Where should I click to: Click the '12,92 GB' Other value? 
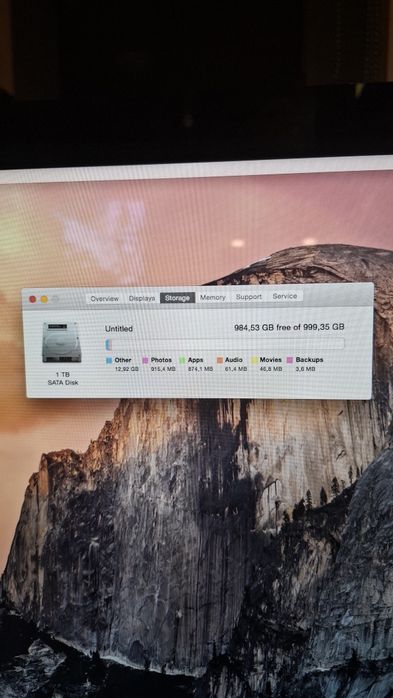coord(127,369)
